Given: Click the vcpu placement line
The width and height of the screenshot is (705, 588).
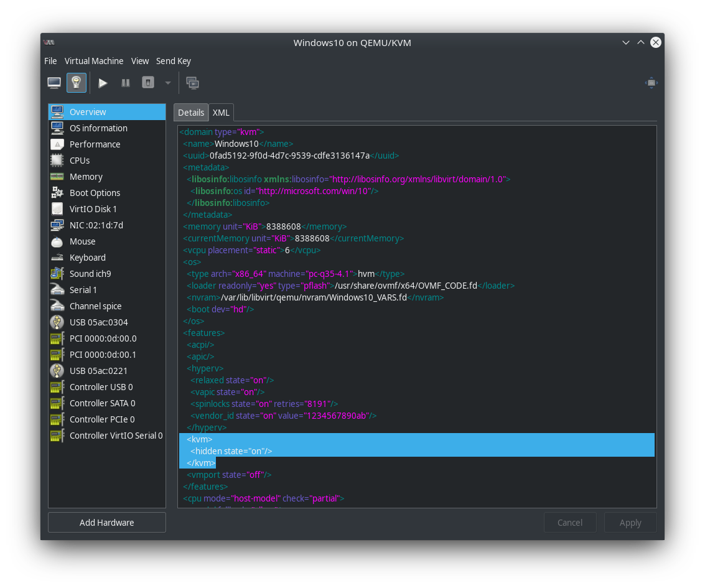Looking at the screenshot, I should [252, 250].
